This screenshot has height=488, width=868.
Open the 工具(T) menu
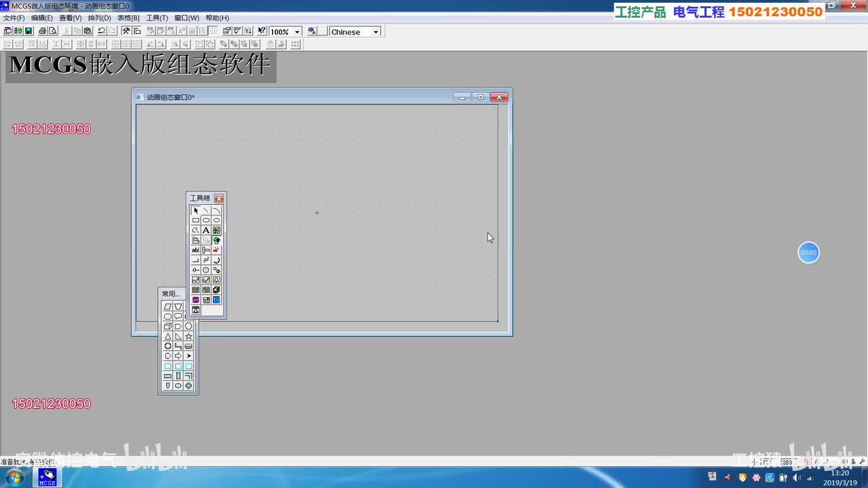[x=157, y=18]
